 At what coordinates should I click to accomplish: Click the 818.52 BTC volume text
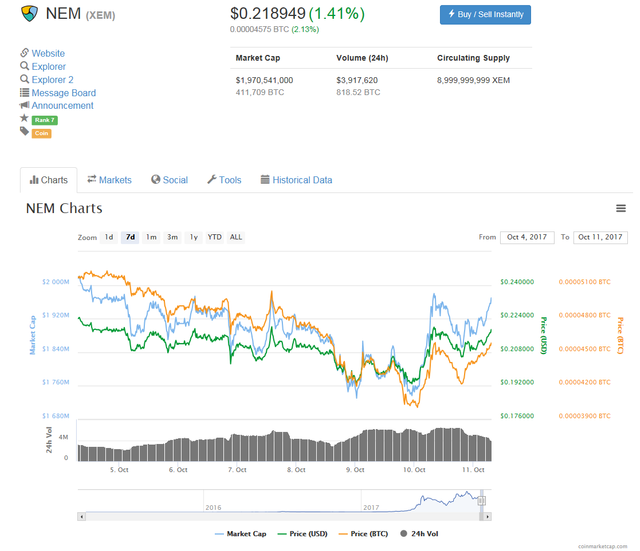click(358, 92)
